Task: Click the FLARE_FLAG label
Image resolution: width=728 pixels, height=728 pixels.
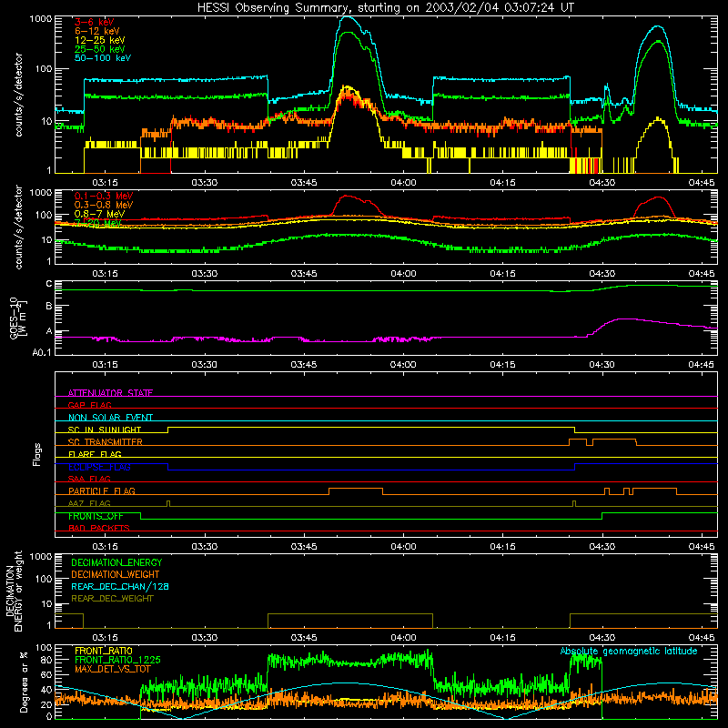Action: click(x=95, y=454)
